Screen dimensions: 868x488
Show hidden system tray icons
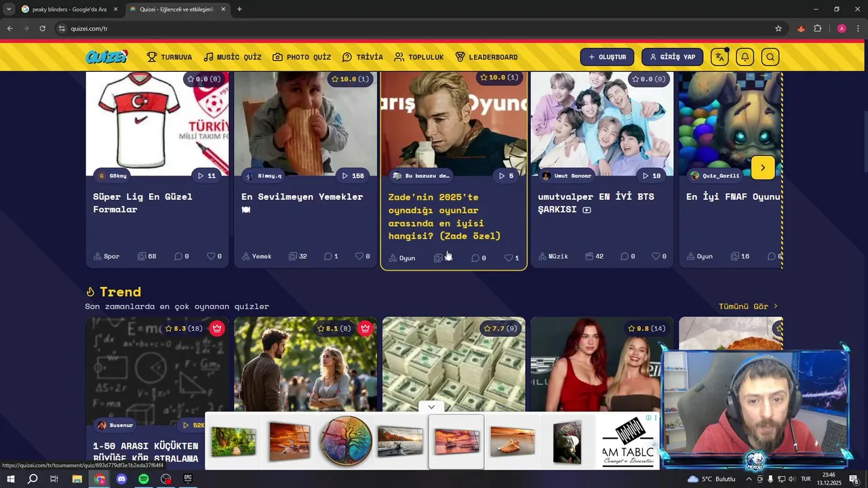749,479
